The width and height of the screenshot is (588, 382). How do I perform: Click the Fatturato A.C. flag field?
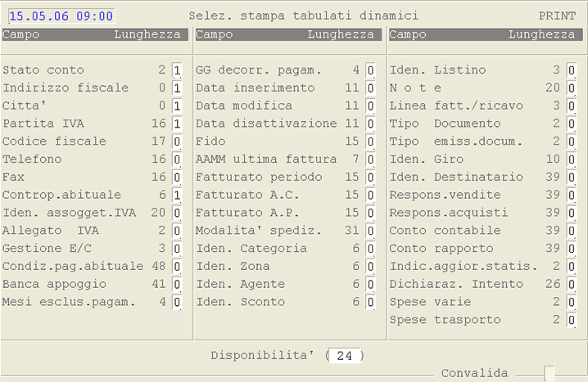370,195
